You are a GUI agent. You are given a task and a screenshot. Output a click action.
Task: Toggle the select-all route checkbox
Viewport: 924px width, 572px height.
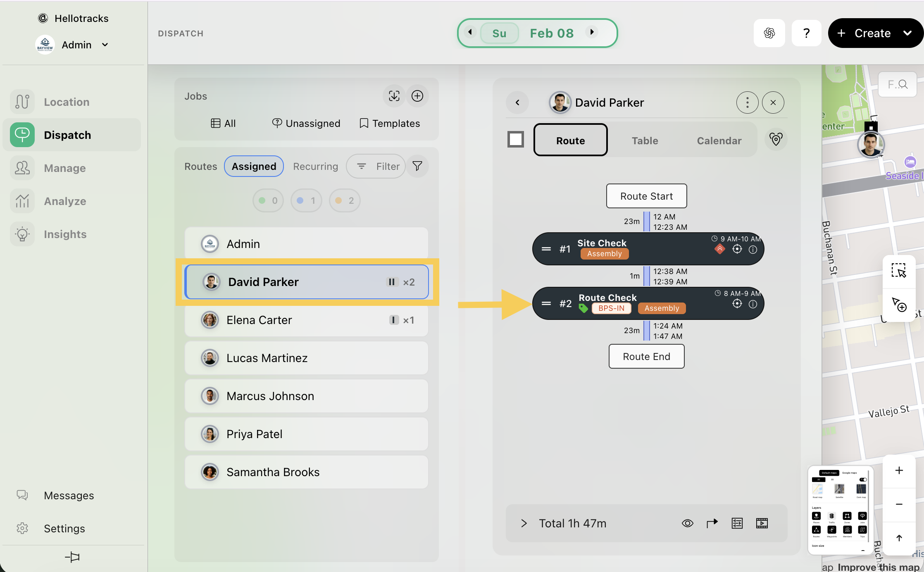click(x=515, y=139)
